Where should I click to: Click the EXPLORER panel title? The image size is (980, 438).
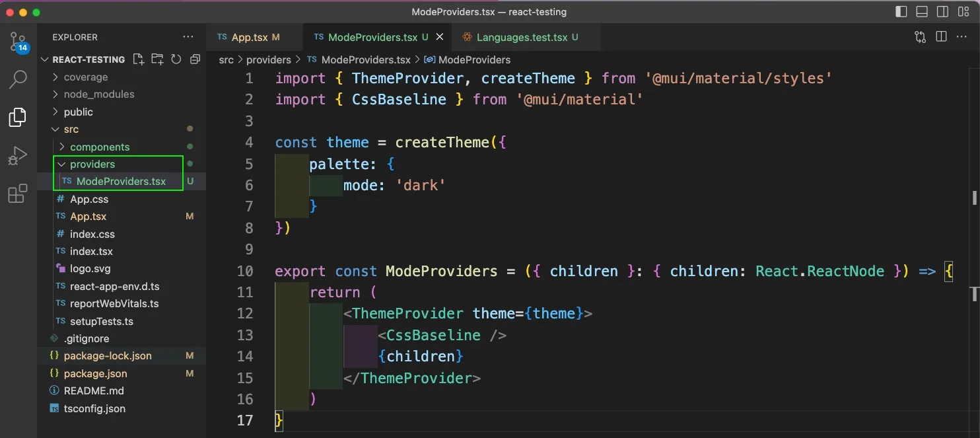point(75,38)
